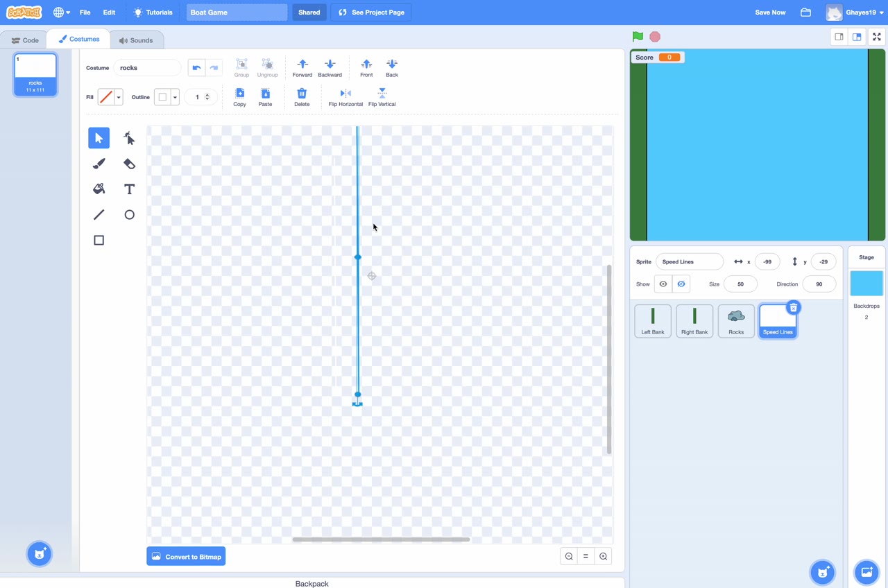
Task: Flip the costume horizontally
Action: [345, 96]
